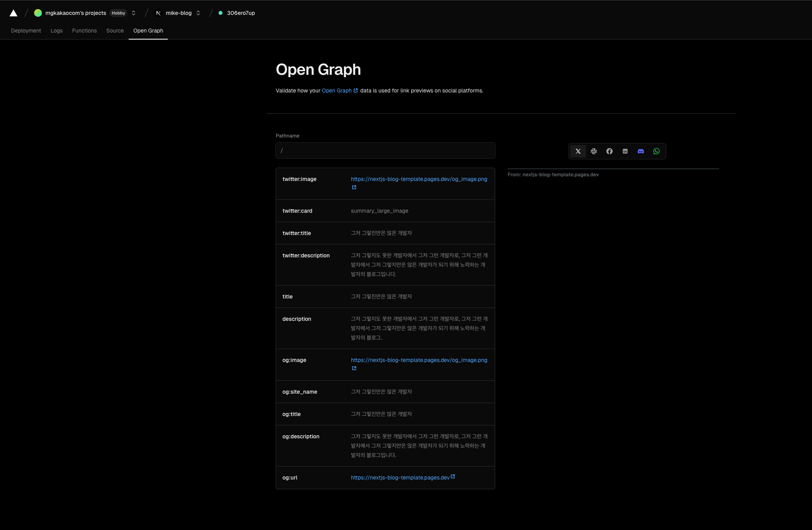Image resolution: width=812 pixels, height=530 pixels.
Task: Click the og:site_name label
Action: pos(300,392)
